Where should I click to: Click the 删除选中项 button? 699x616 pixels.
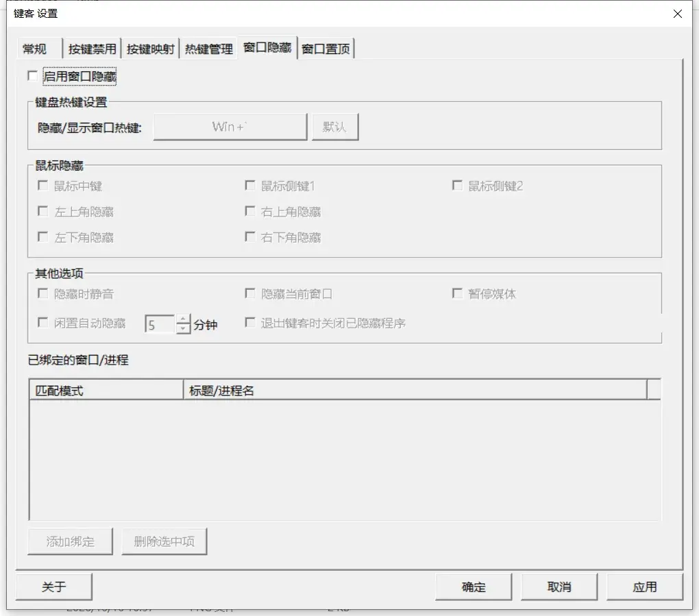[164, 541]
